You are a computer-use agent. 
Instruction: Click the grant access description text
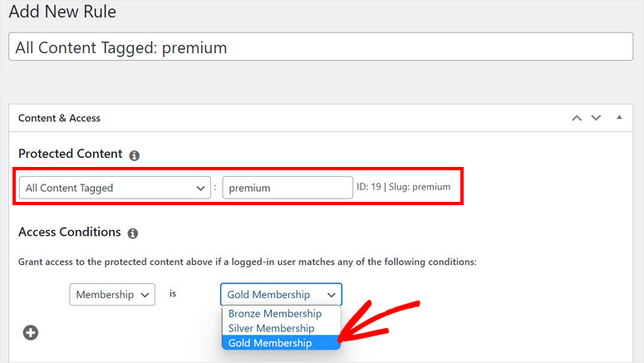pos(247,262)
